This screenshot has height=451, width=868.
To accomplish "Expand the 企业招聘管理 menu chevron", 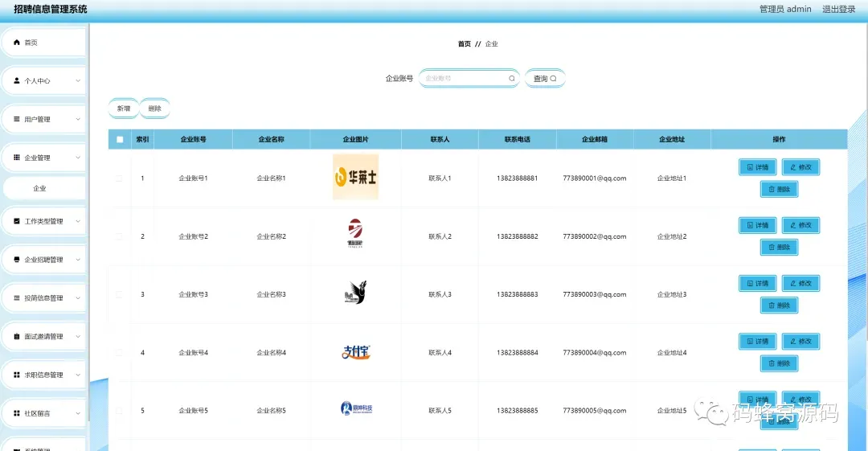I will tap(78, 260).
